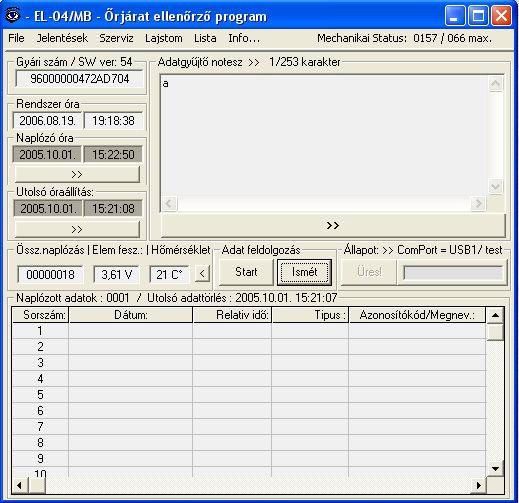Image resolution: width=519 pixels, height=503 pixels.
Task: Click the Rendszer óra time field 19:18:38
Action: pyautogui.click(x=113, y=121)
